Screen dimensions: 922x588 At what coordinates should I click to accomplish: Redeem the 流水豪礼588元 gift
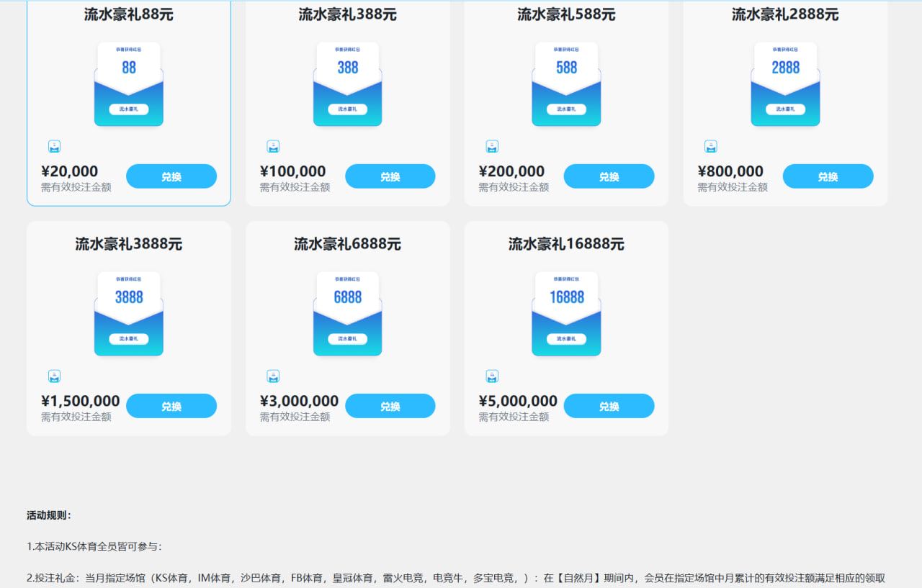click(x=609, y=176)
